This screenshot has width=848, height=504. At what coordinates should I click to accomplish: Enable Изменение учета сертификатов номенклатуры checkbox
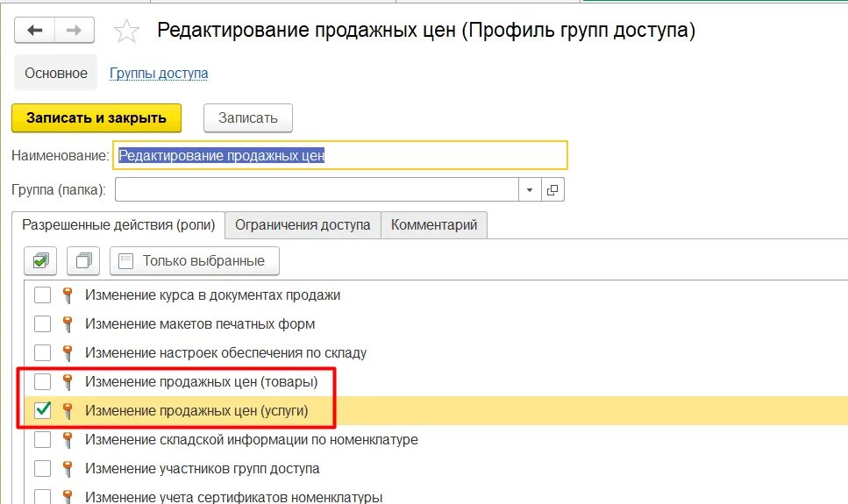(42, 496)
